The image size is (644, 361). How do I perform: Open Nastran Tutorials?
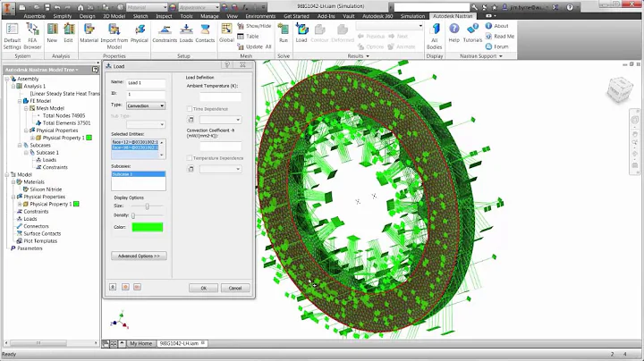coord(472,33)
